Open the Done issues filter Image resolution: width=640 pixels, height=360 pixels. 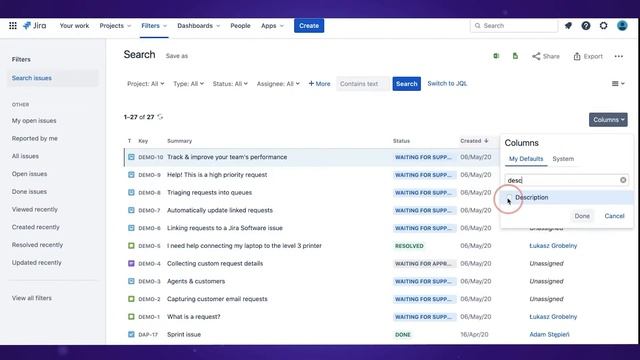click(x=29, y=192)
